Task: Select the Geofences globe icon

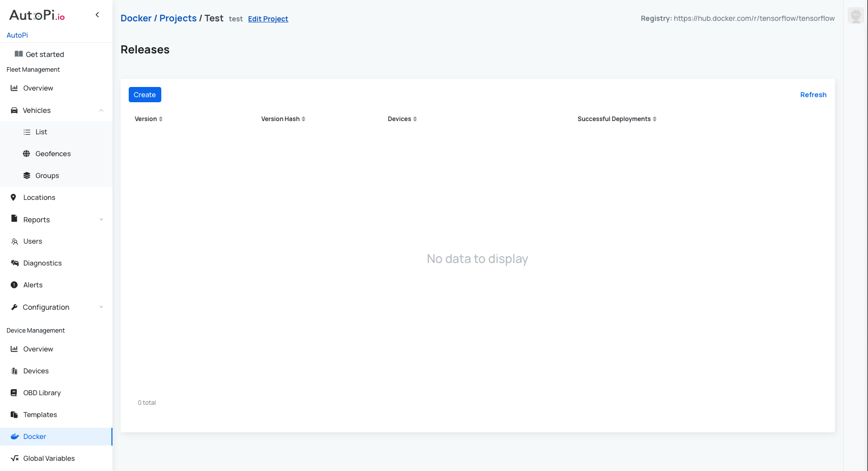Action: [x=26, y=154]
